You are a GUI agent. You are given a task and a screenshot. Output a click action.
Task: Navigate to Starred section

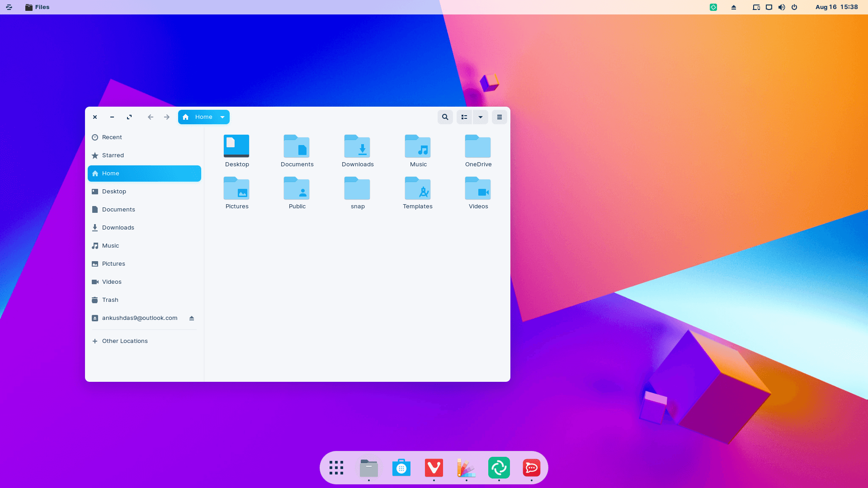113,155
